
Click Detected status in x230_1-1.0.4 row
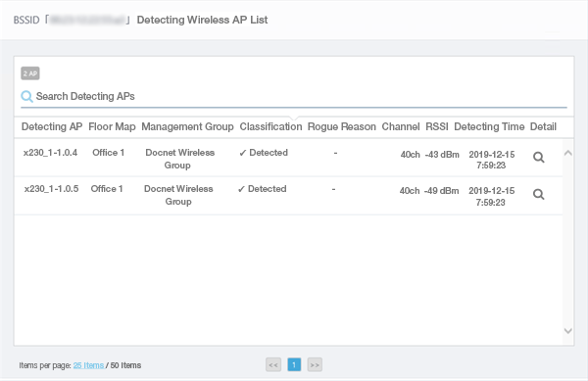[264, 153]
